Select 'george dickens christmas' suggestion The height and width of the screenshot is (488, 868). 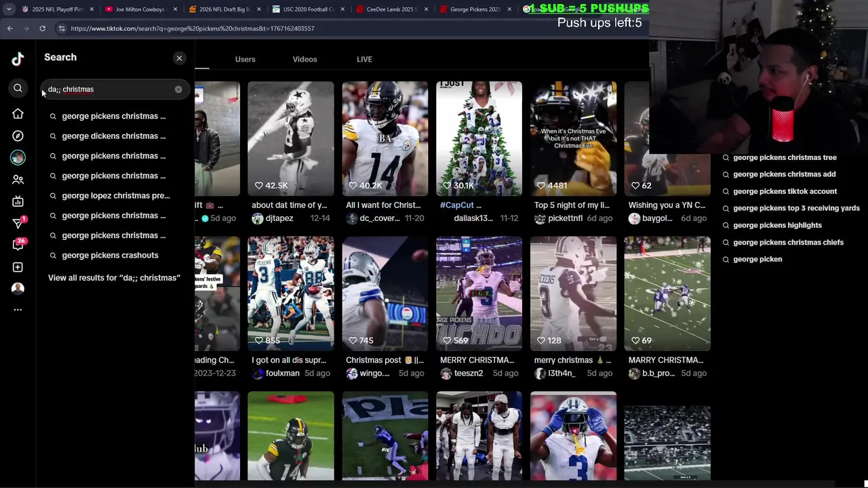click(114, 136)
